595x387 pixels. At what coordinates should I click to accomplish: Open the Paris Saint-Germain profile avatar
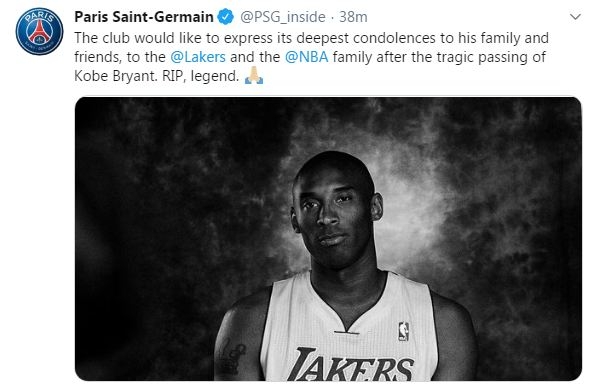click(39, 31)
